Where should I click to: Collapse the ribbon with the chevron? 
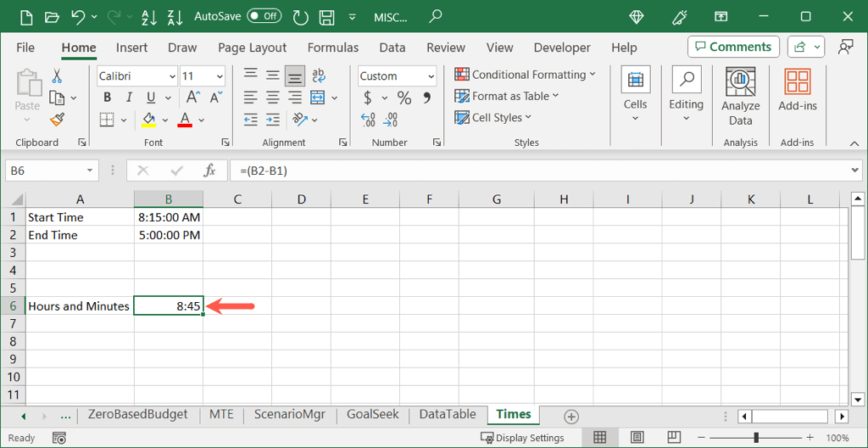(854, 143)
